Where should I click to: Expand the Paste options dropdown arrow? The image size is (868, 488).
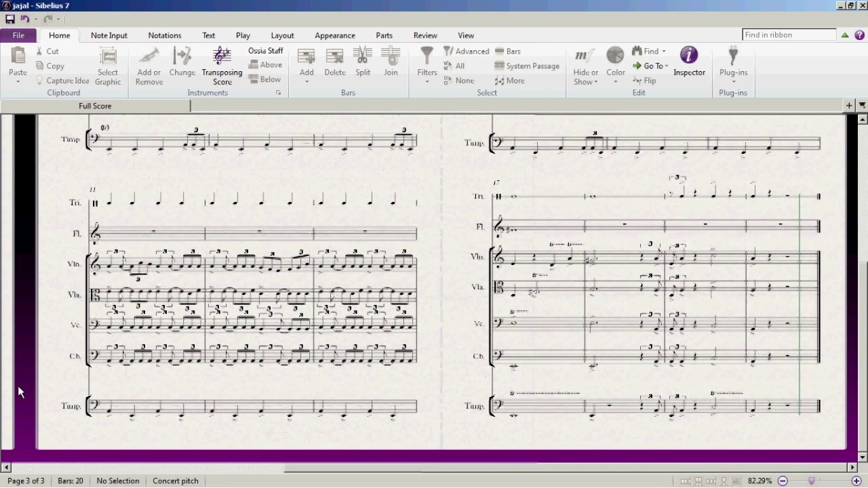click(18, 82)
